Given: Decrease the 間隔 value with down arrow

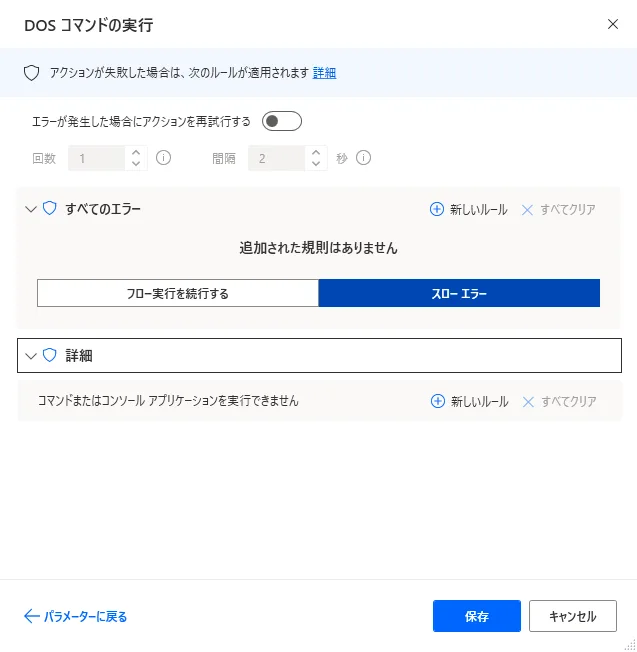Looking at the screenshot, I should [316, 164].
